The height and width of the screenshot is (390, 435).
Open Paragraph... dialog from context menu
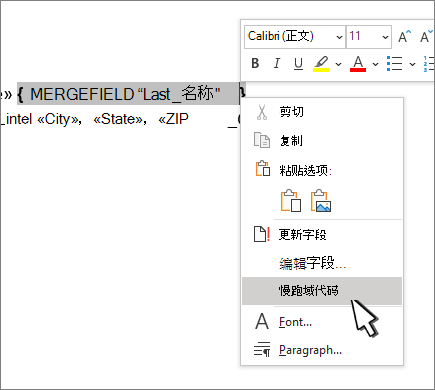click(322, 350)
